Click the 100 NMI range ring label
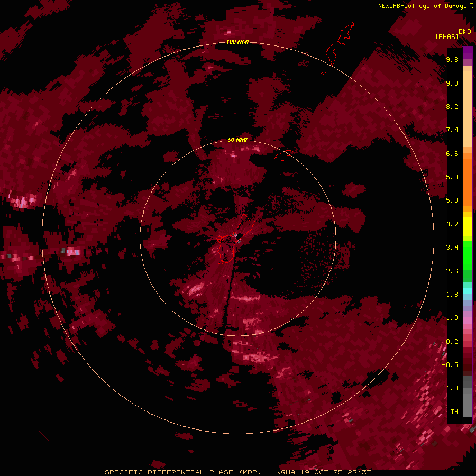The height and width of the screenshot is (476, 476). point(237,42)
